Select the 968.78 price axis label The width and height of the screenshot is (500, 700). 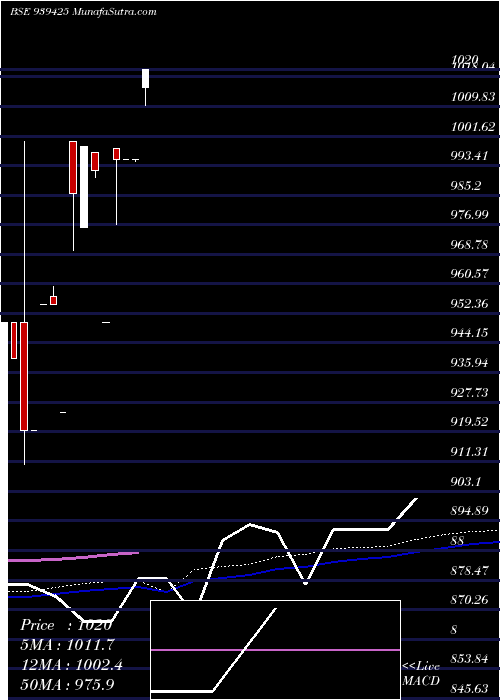(x=469, y=245)
